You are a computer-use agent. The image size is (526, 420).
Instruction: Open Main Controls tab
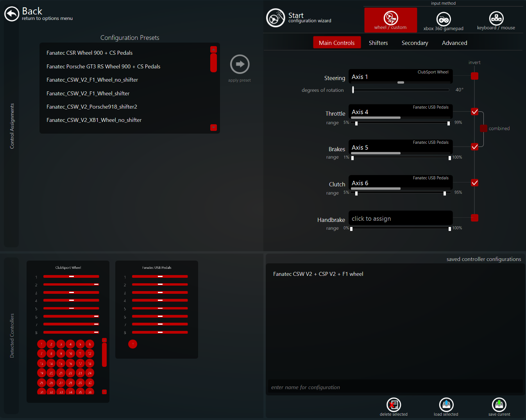(336, 43)
